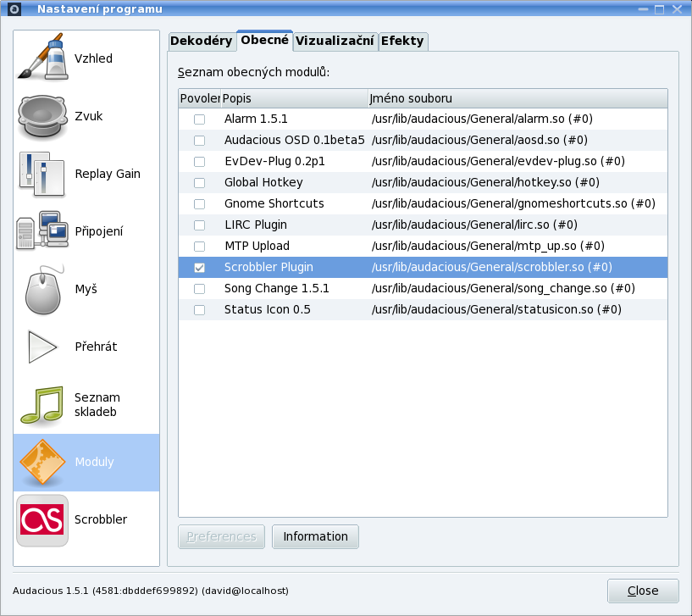This screenshot has width=692, height=616.
Task: Click the window menu icon in titlebar
Action: (14, 8)
